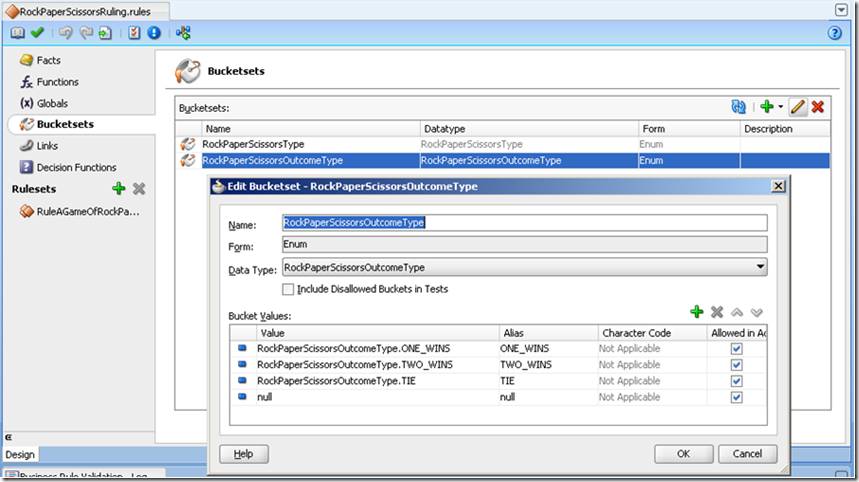The width and height of the screenshot is (859, 482).
Task: Open the editor tab list dropdown arrow
Action: point(842,10)
